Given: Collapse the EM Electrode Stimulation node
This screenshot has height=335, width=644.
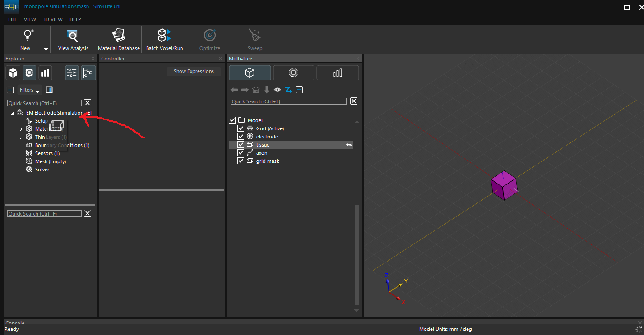Looking at the screenshot, I should click(x=13, y=113).
